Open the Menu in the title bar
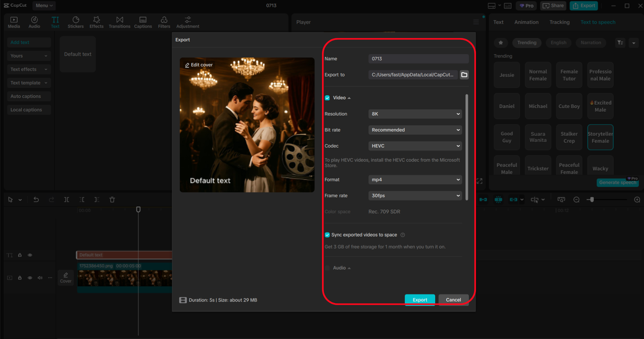Image resolution: width=644 pixels, height=339 pixels. tap(44, 6)
